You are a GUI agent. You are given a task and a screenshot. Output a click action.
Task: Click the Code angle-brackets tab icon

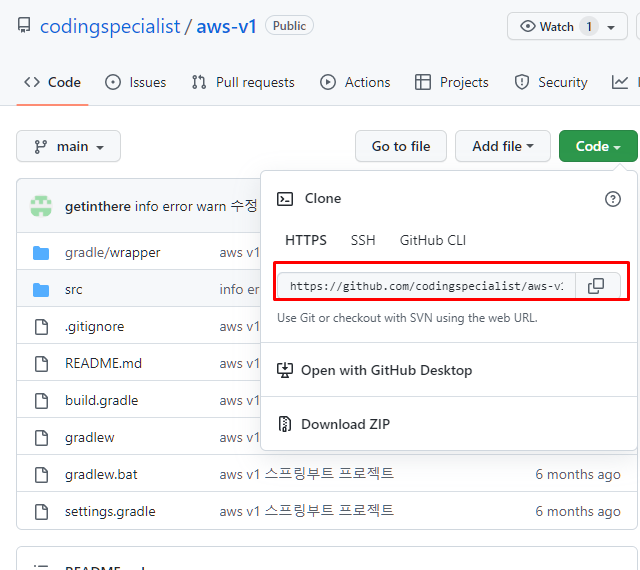pos(32,82)
